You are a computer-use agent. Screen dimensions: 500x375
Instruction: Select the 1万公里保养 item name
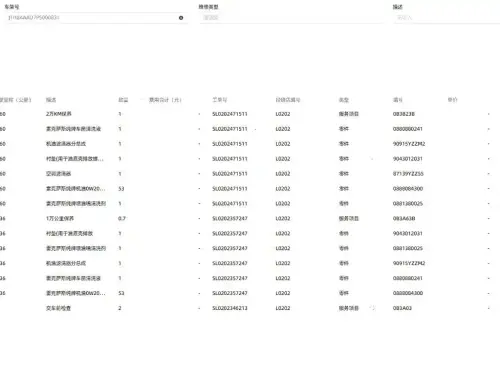tap(60, 219)
